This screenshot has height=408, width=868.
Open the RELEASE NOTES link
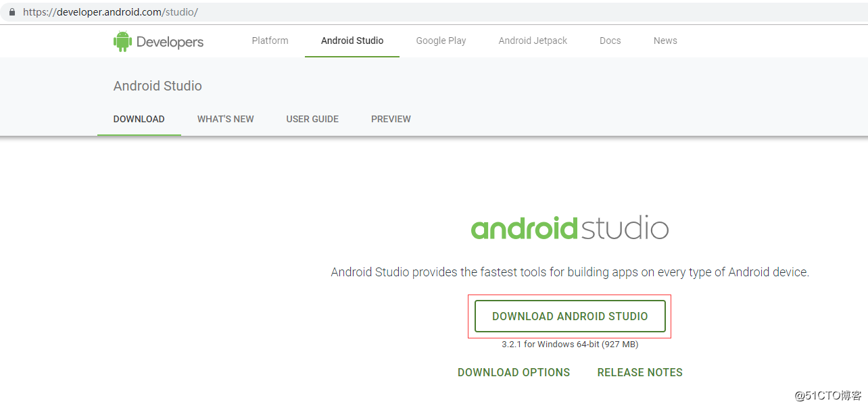click(640, 372)
